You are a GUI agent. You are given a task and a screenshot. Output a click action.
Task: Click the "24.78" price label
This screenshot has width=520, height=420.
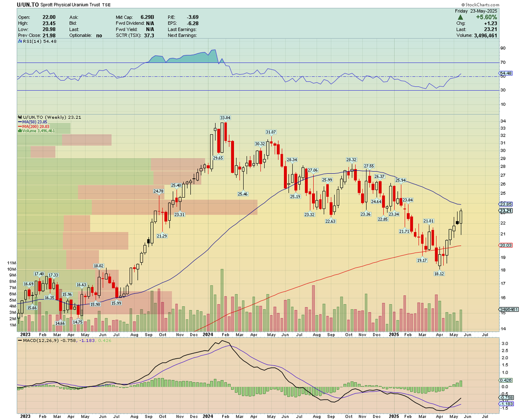pos(159,191)
